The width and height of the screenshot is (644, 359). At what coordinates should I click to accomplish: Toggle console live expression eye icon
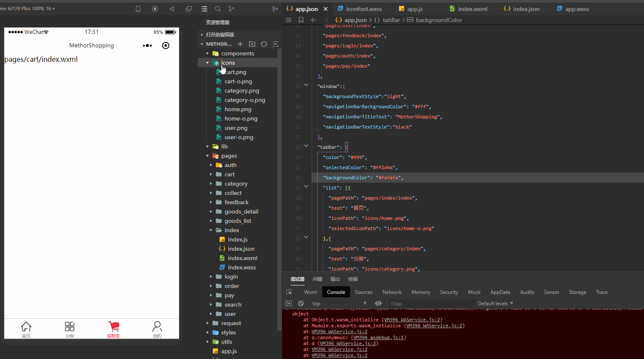point(378,304)
